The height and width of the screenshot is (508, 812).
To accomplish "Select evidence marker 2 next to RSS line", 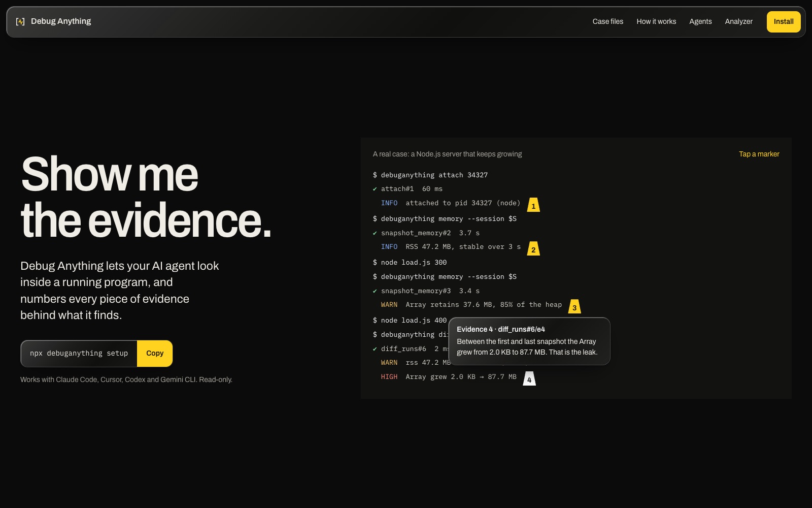I will pos(533,248).
